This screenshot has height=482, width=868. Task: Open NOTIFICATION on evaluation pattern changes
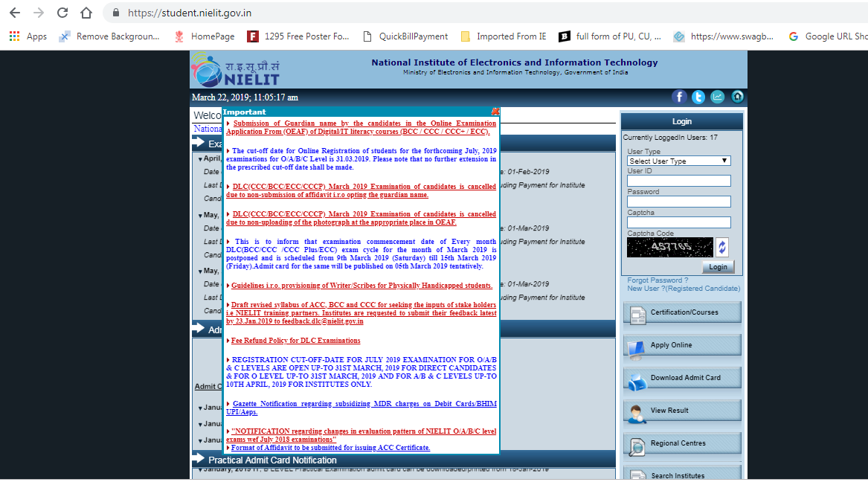(x=361, y=435)
